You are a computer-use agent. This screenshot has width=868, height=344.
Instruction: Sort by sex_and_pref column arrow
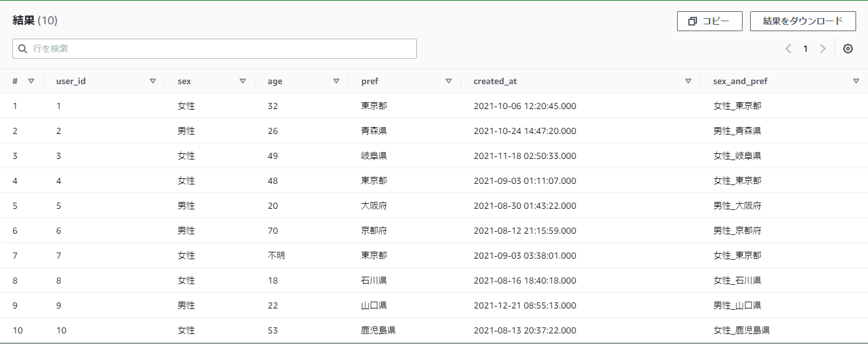click(x=856, y=81)
